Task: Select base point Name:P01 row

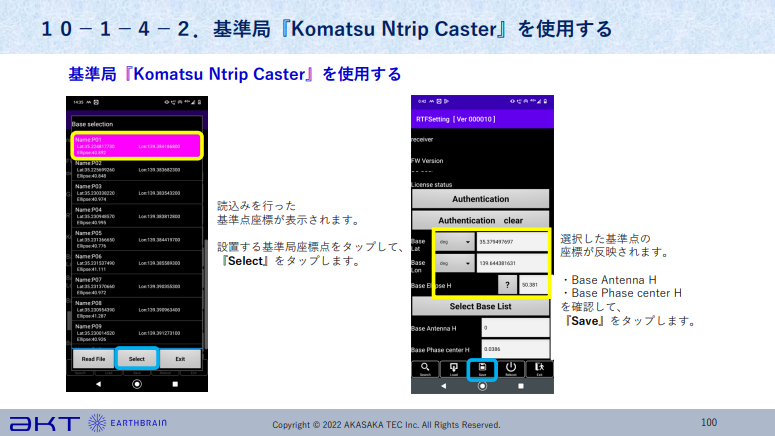Action: coord(137,146)
